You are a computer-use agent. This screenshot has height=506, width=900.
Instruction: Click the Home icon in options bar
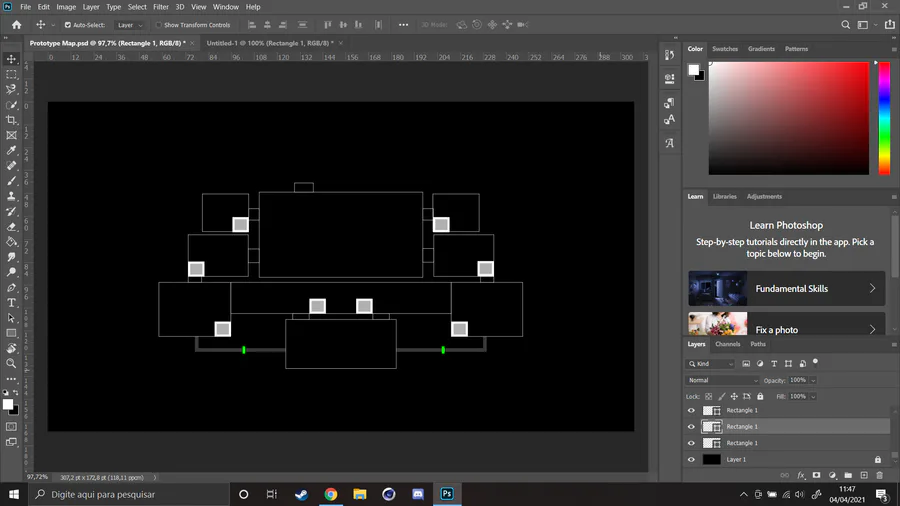17,25
